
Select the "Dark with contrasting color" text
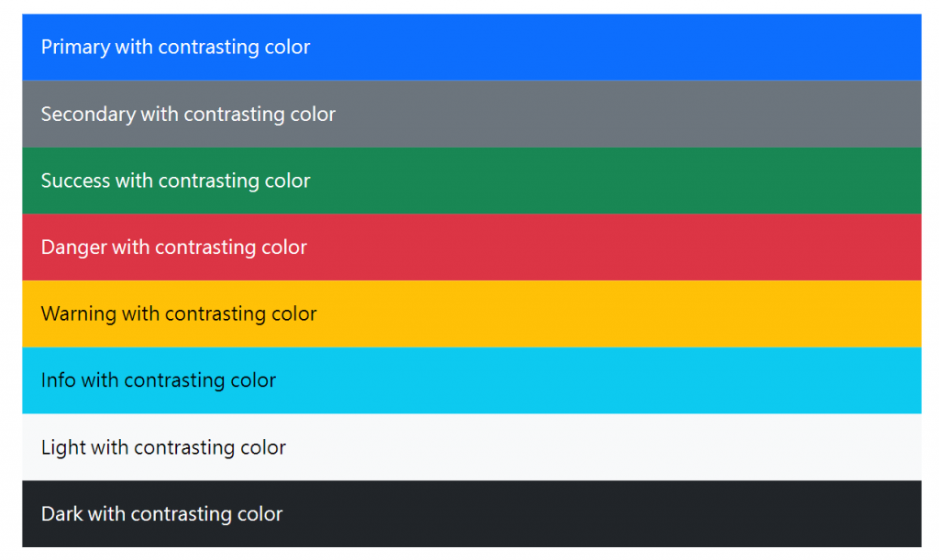click(161, 513)
